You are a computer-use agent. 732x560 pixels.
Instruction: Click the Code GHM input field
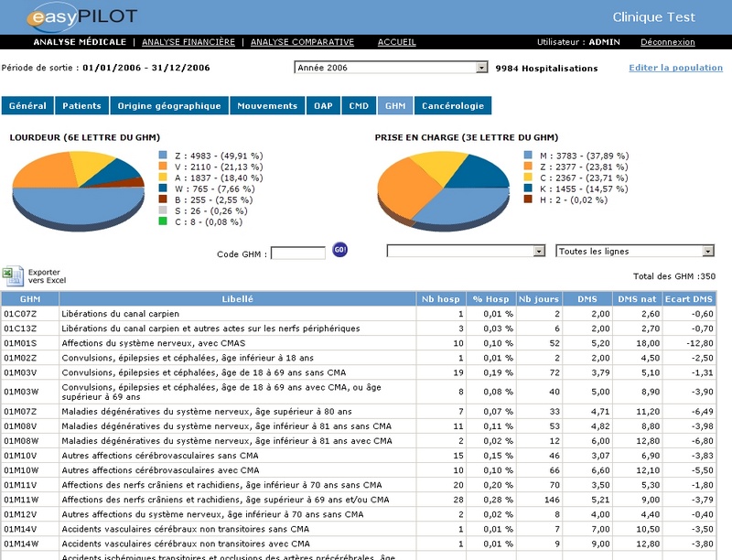[298, 253]
